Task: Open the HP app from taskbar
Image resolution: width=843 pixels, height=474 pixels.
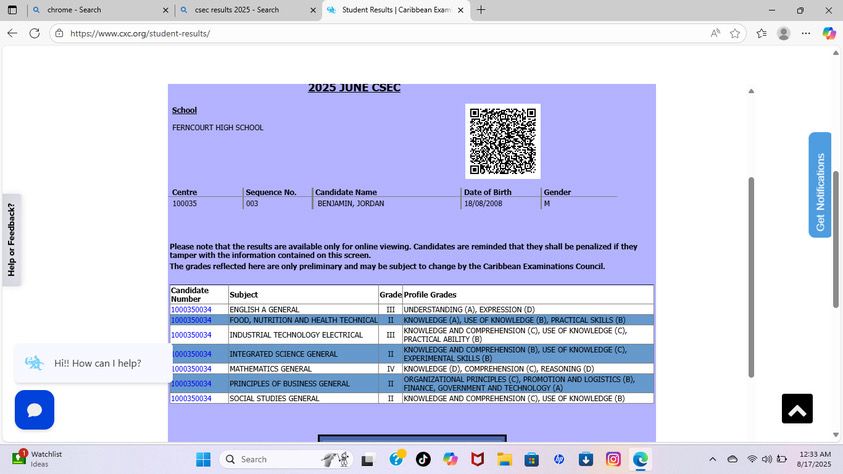Action: click(559, 459)
